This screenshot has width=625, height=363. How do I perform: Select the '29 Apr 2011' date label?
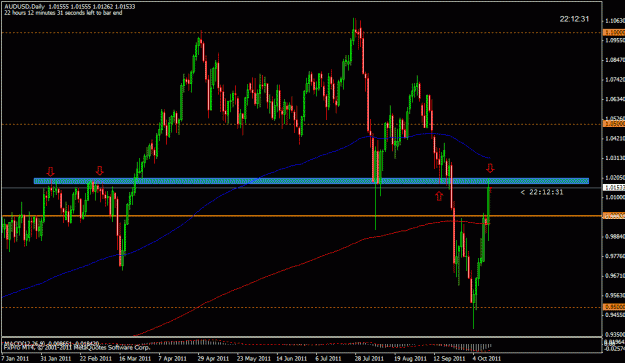coord(213,358)
